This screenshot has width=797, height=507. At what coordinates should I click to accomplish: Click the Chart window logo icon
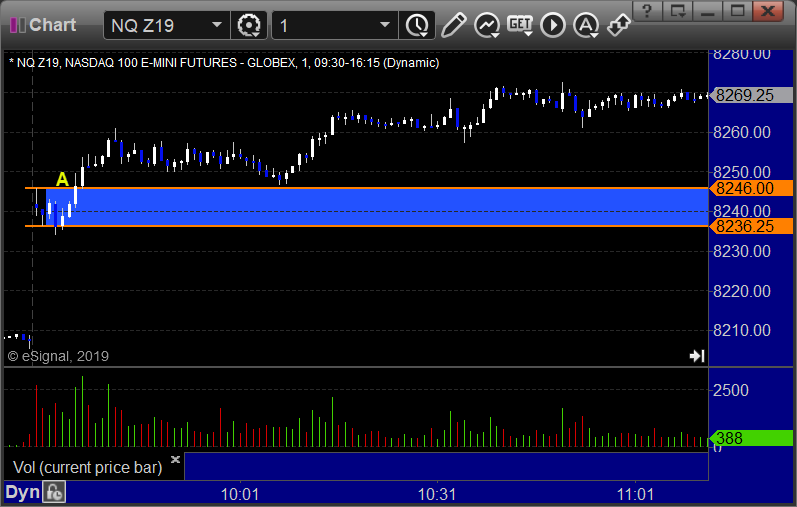coord(18,25)
